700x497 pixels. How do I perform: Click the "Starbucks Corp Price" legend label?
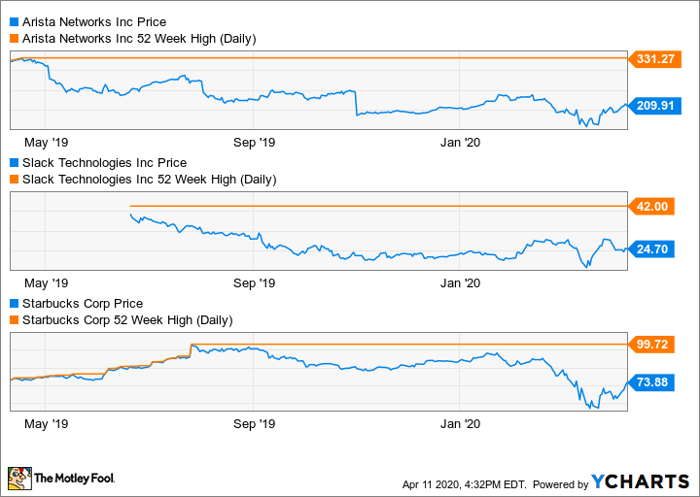coord(82,303)
